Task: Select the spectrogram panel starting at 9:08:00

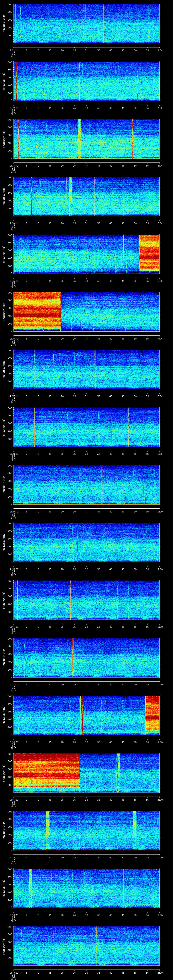Action: point(86,427)
